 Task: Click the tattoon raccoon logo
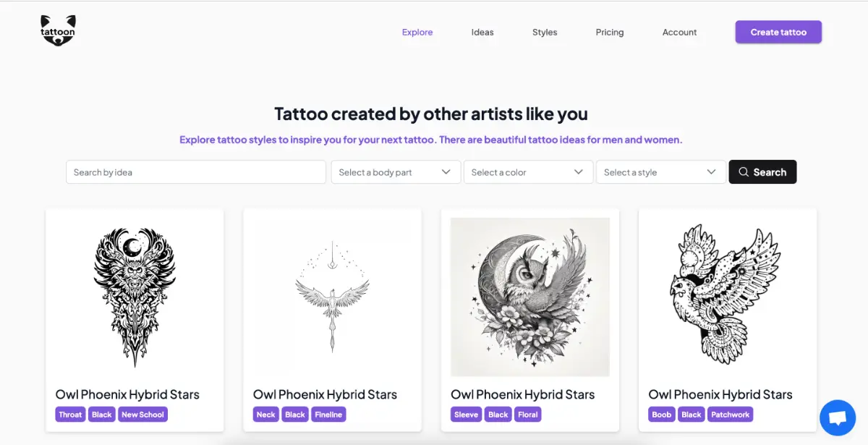pos(57,30)
